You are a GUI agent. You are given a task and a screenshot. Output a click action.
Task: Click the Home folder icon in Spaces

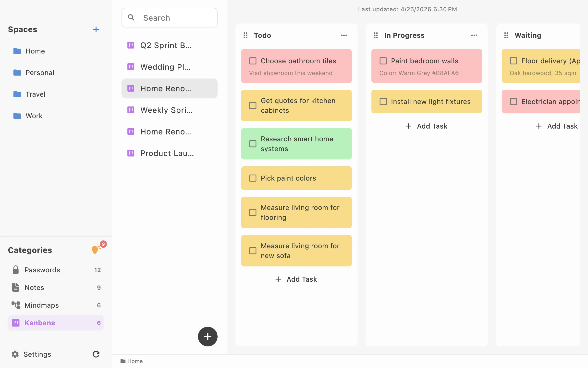click(17, 51)
